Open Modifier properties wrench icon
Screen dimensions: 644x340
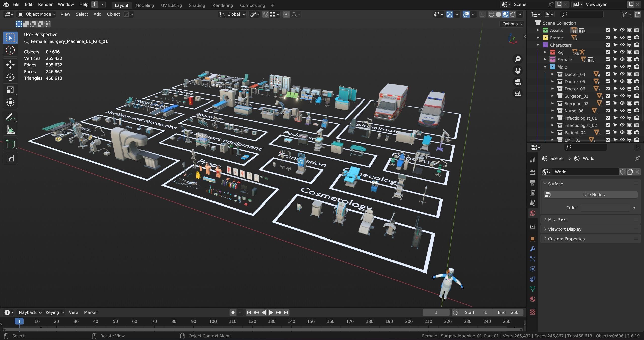coord(532,249)
